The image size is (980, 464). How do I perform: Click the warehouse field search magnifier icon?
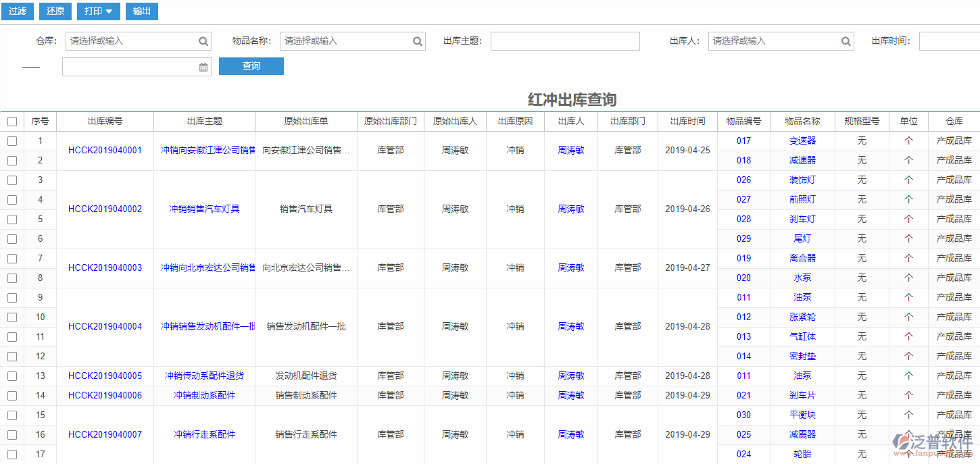pos(203,41)
